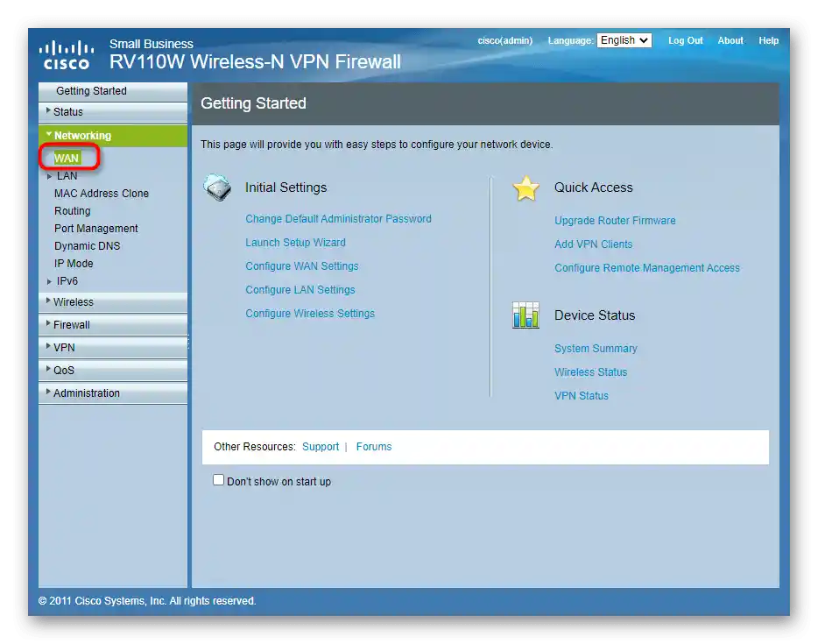
Task: Click Log Out link
Action: tap(686, 40)
